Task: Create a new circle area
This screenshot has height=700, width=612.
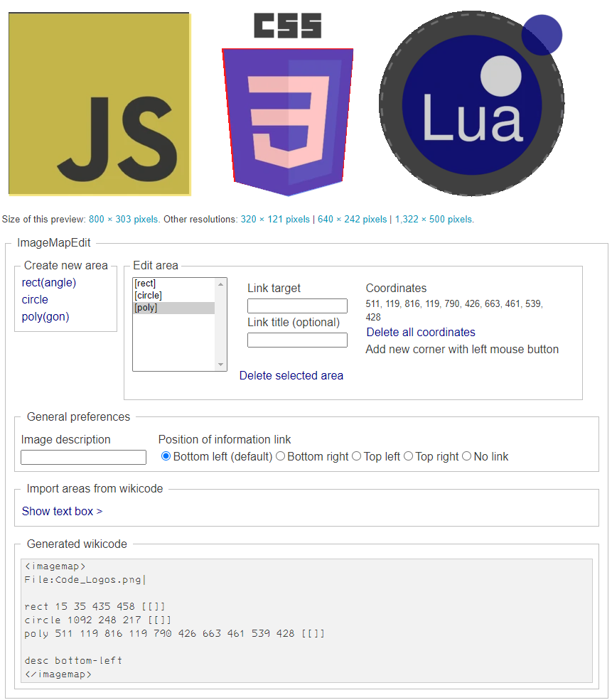Action: [x=35, y=300]
